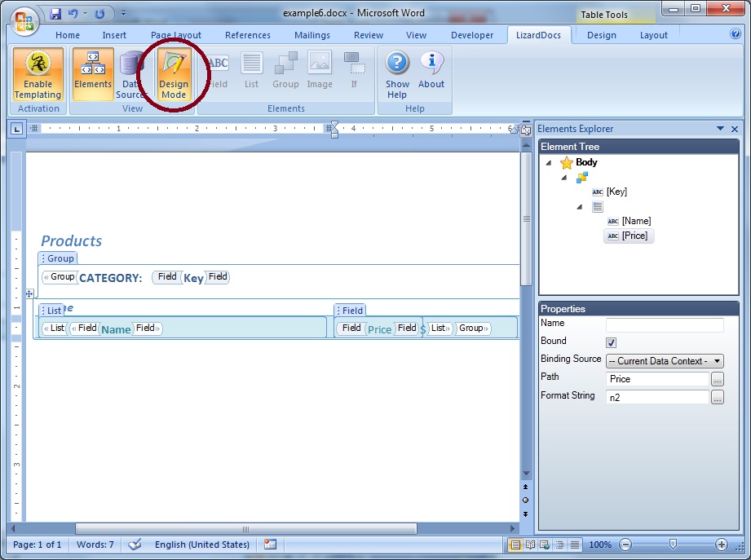
Task: Open the Table Tools Design tab
Action: coord(602,35)
